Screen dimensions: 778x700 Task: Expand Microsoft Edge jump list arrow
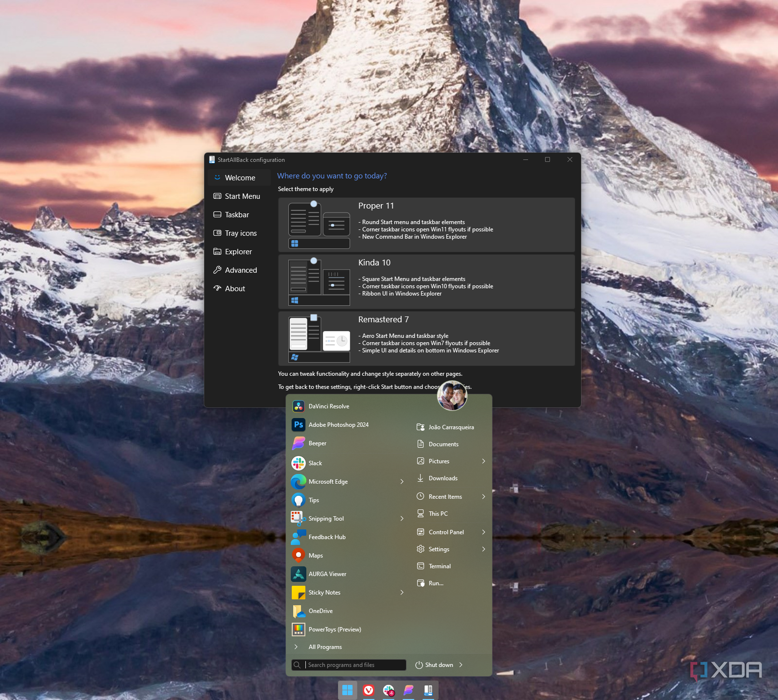click(x=402, y=482)
